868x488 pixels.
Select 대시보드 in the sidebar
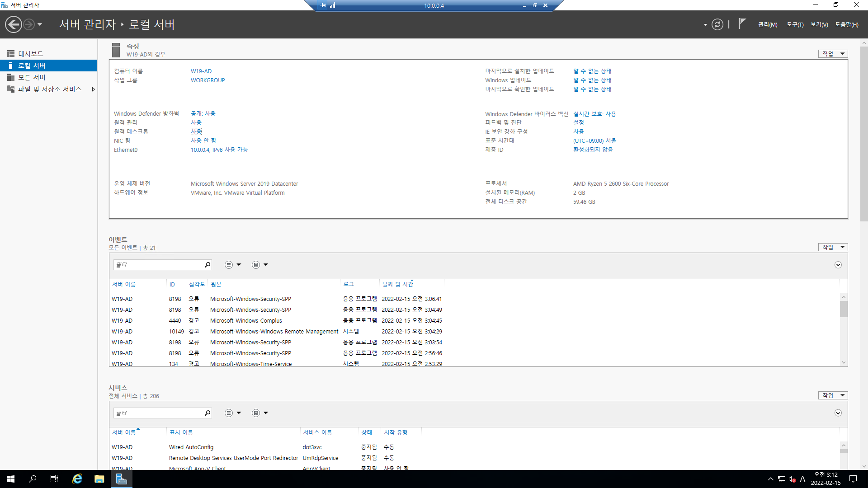click(x=31, y=54)
